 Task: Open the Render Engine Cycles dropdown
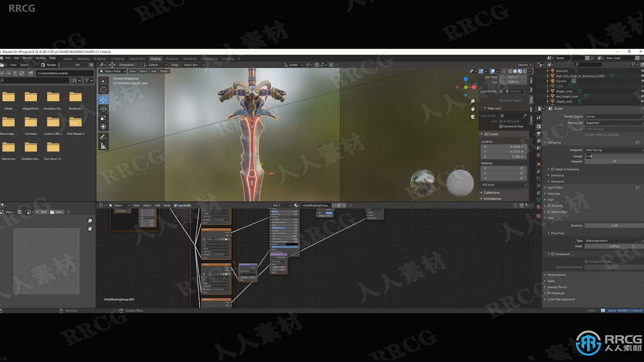coord(614,116)
